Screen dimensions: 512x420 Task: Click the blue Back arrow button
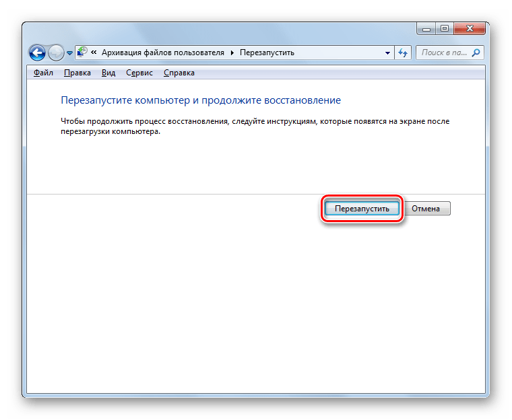pyautogui.click(x=37, y=53)
